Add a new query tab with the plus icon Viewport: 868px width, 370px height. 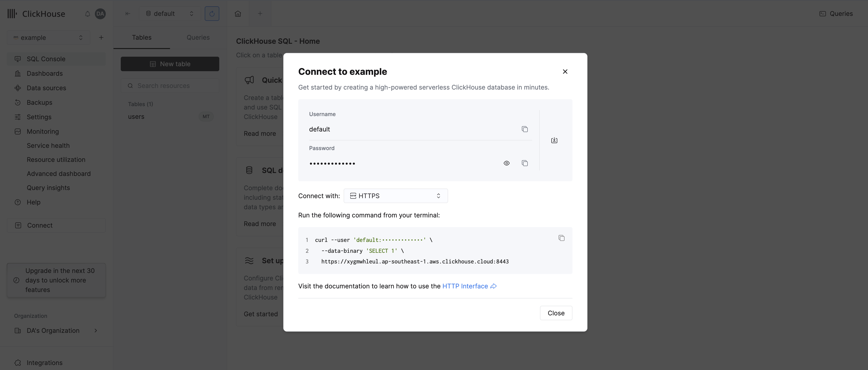click(x=260, y=13)
